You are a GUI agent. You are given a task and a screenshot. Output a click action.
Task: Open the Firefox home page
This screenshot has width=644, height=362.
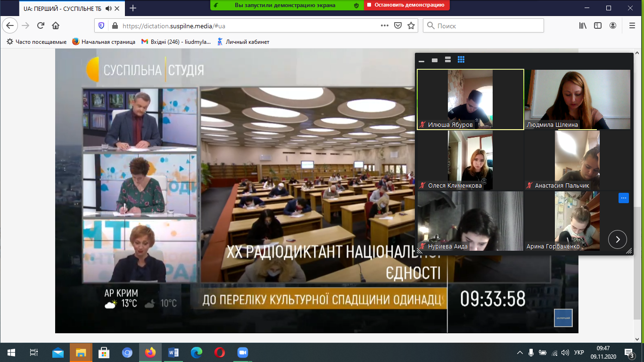click(x=56, y=25)
